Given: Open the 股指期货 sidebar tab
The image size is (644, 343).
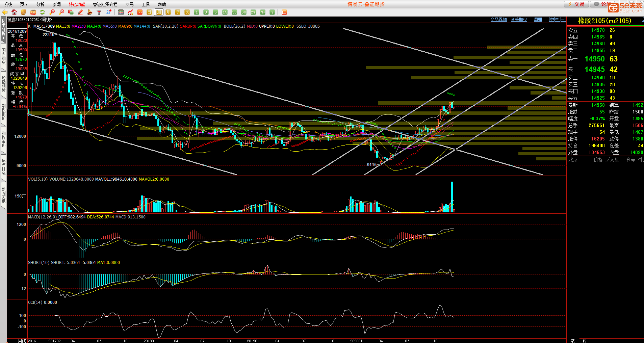Looking at the screenshot, I should click(3, 84).
